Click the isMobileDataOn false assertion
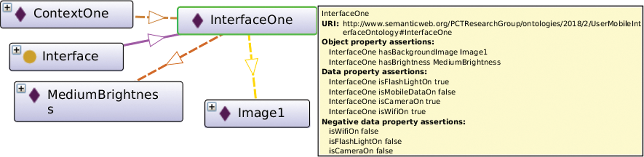Viewport: 644px width, 157px height. pos(392,92)
